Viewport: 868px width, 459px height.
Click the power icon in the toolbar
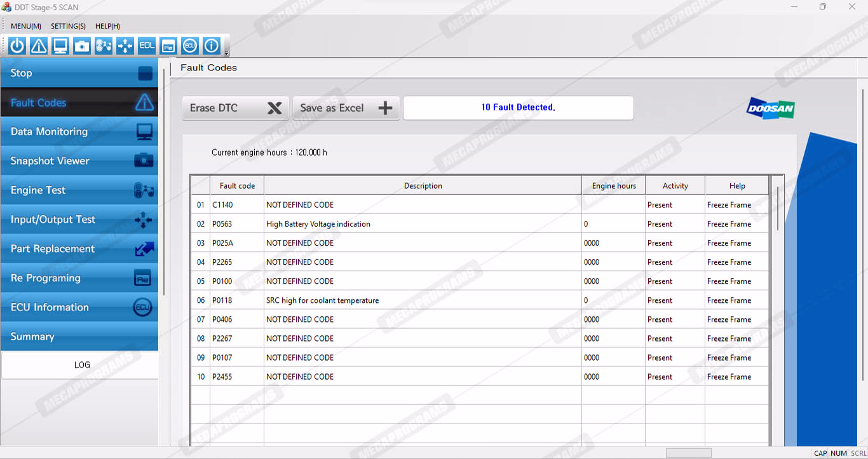pos(17,46)
